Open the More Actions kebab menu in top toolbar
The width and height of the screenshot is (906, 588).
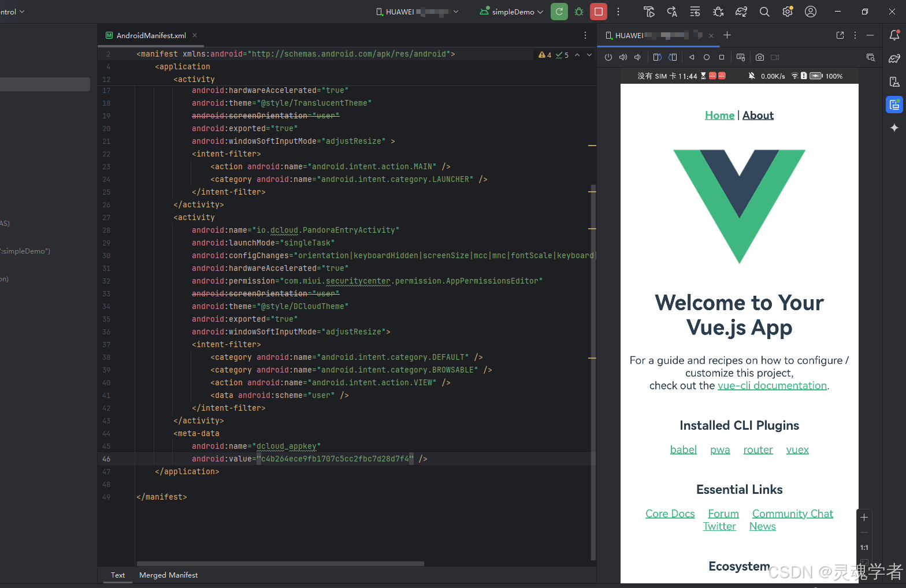click(x=618, y=12)
